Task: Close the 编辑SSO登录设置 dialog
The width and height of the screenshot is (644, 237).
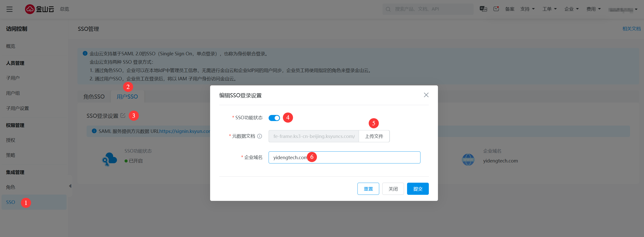Action: pyautogui.click(x=426, y=95)
